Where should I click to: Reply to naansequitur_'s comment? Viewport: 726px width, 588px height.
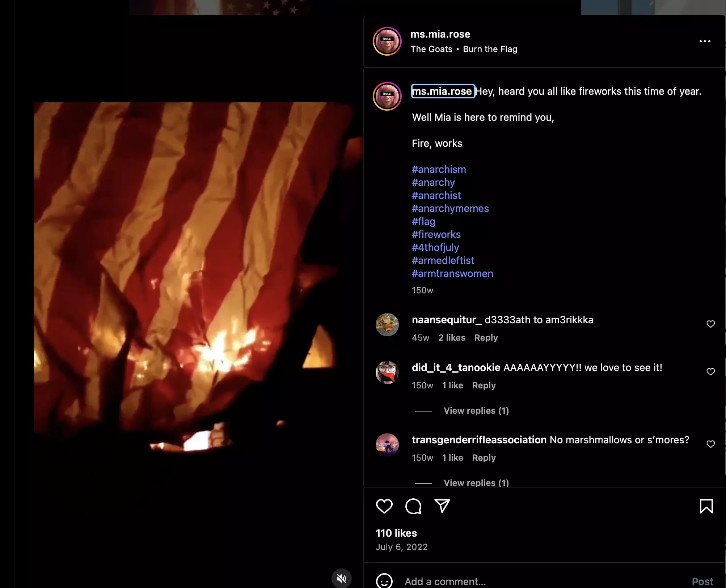point(486,338)
